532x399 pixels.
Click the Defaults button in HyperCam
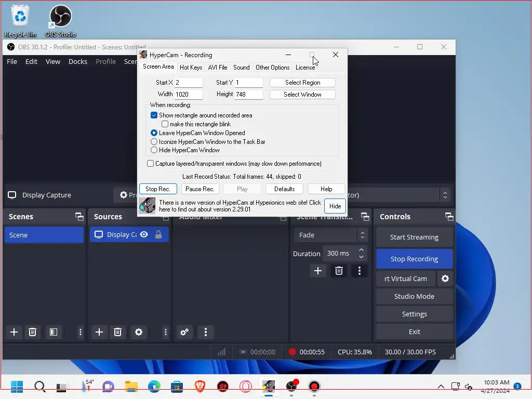pyautogui.click(x=284, y=189)
